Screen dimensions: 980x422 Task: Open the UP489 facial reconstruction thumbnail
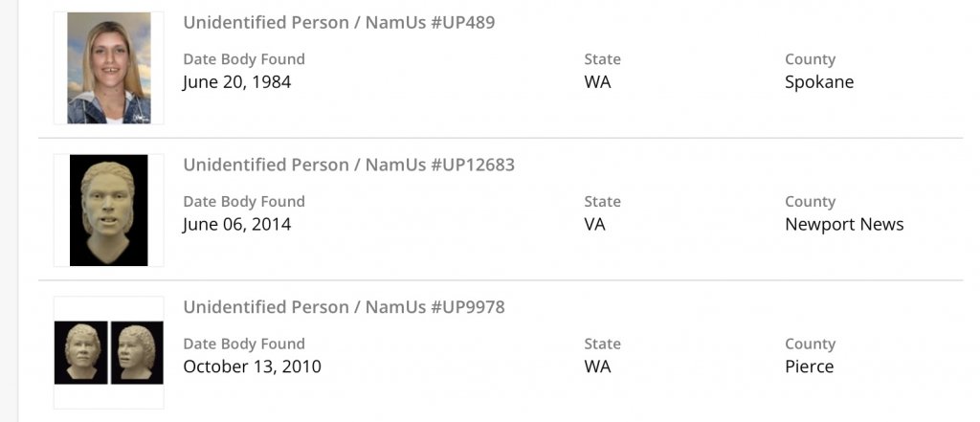point(108,68)
